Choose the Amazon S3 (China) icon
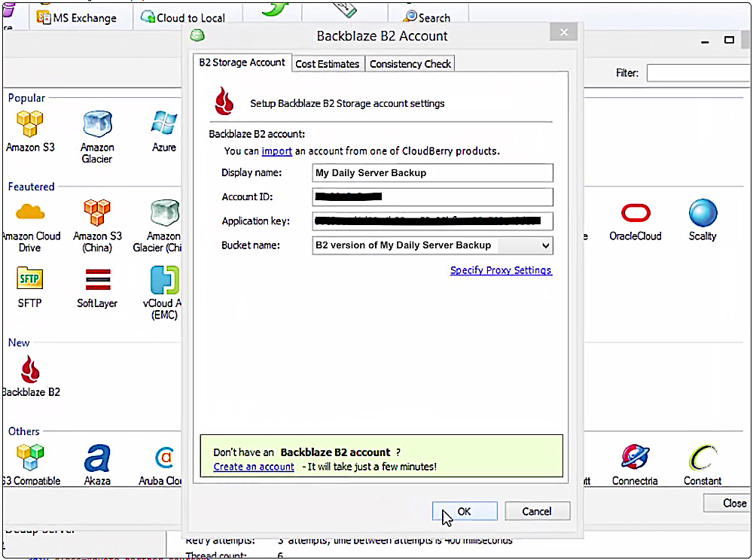The width and height of the screenshot is (753, 560). coord(97,212)
